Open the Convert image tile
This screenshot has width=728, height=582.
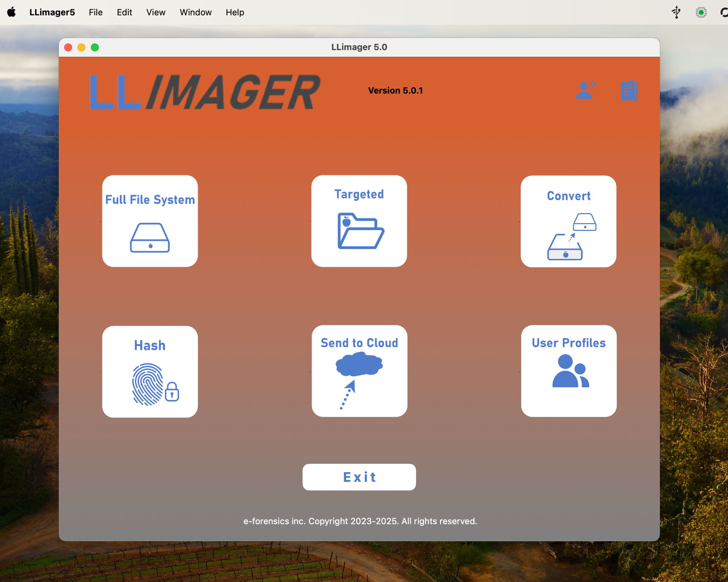pos(569,221)
